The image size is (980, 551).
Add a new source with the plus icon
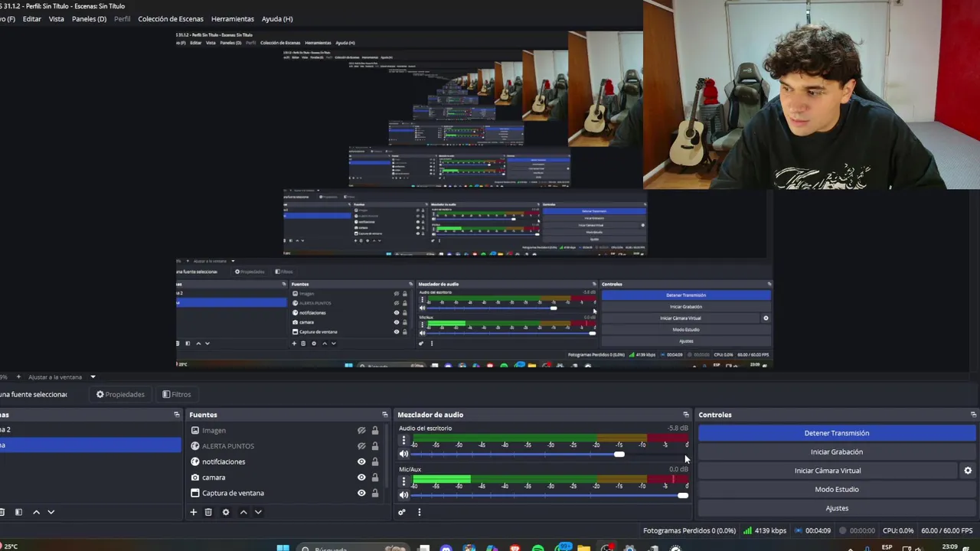(194, 512)
